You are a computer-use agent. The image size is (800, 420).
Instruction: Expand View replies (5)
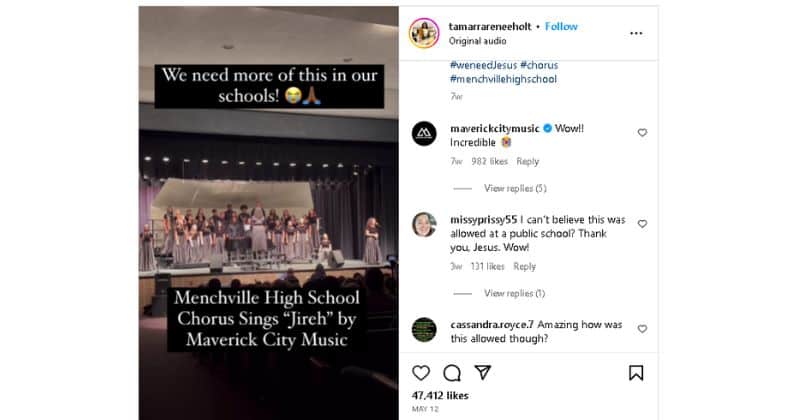coord(515,188)
